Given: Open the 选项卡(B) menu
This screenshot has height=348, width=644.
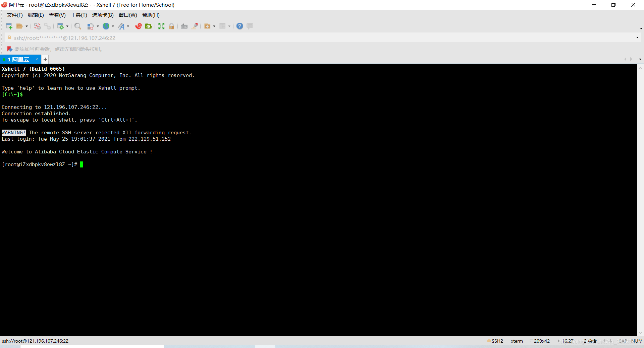Looking at the screenshot, I should [x=103, y=15].
